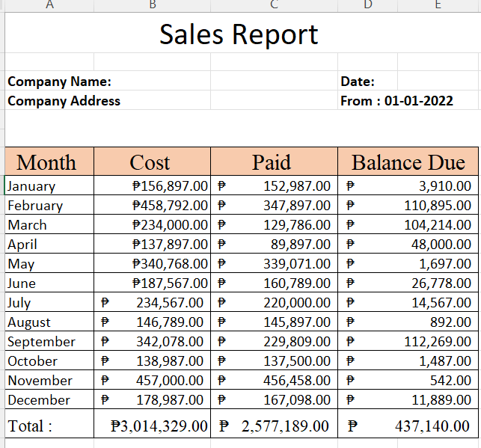Select April's balance due 48,000.00

pyautogui.click(x=441, y=245)
